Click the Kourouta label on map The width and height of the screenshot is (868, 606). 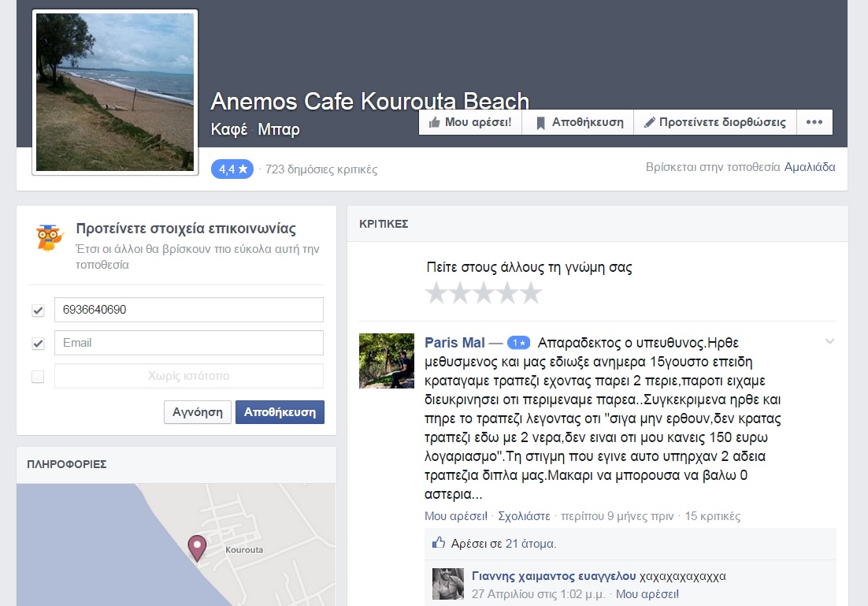tap(244, 549)
